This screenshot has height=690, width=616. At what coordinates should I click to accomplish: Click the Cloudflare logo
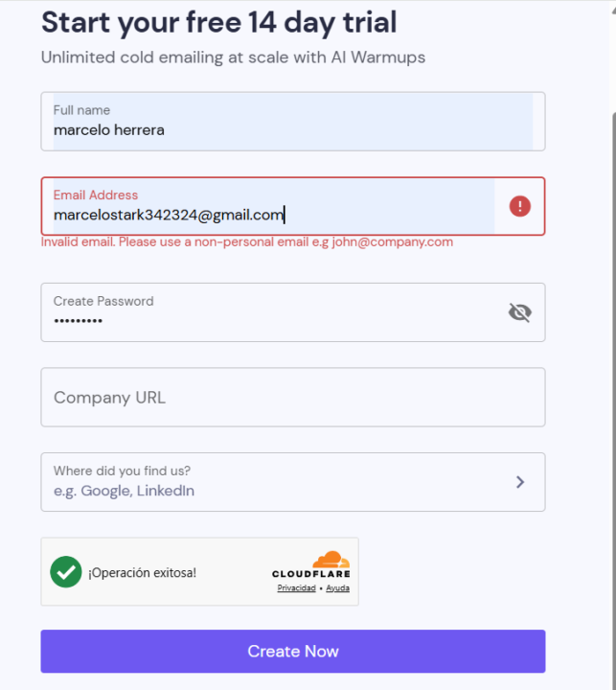pos(311,564)
